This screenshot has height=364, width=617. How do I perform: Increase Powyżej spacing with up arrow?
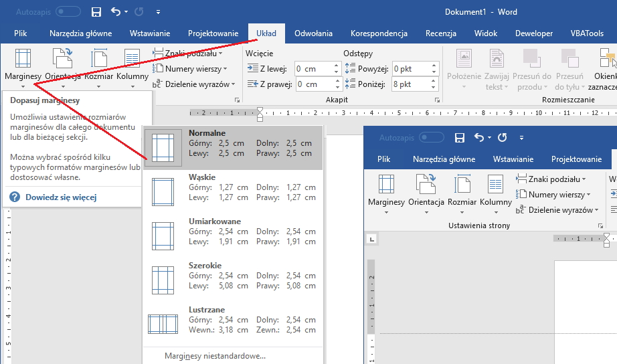(434, 66)
